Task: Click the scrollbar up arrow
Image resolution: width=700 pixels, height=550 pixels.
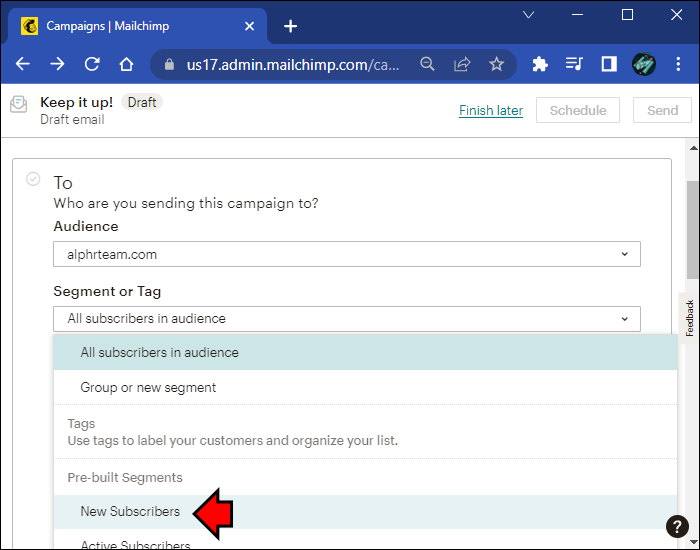Action: pyautogui.click(x=693, y=148)
